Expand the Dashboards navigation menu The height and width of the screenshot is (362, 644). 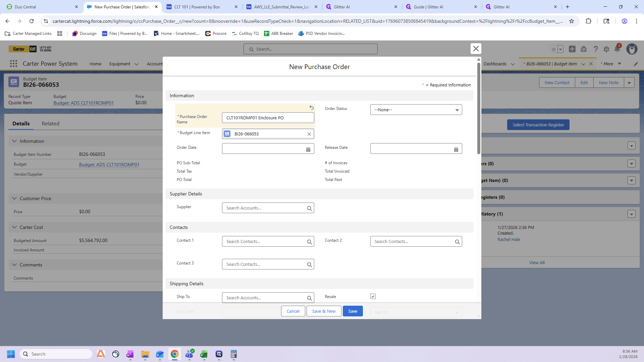coord(513,64)
